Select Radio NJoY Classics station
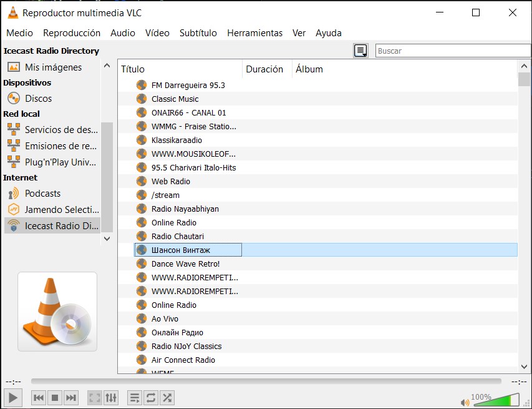 coord(317,346)
